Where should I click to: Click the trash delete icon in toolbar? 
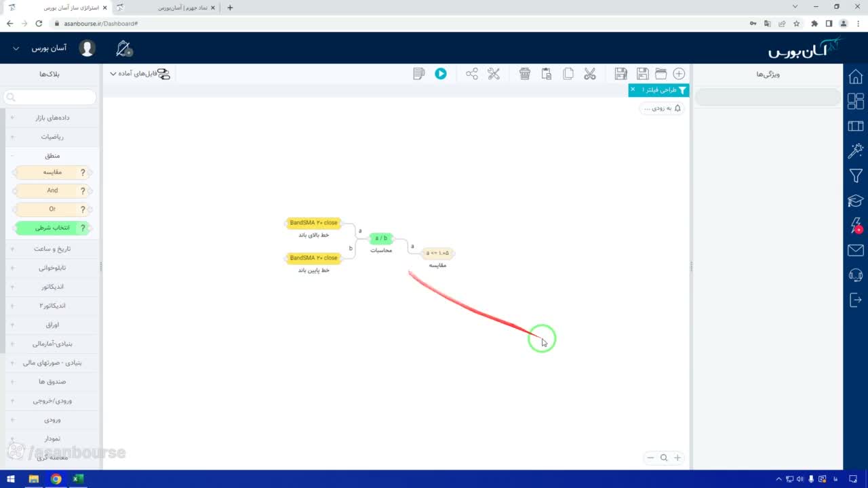coord(525,74)
